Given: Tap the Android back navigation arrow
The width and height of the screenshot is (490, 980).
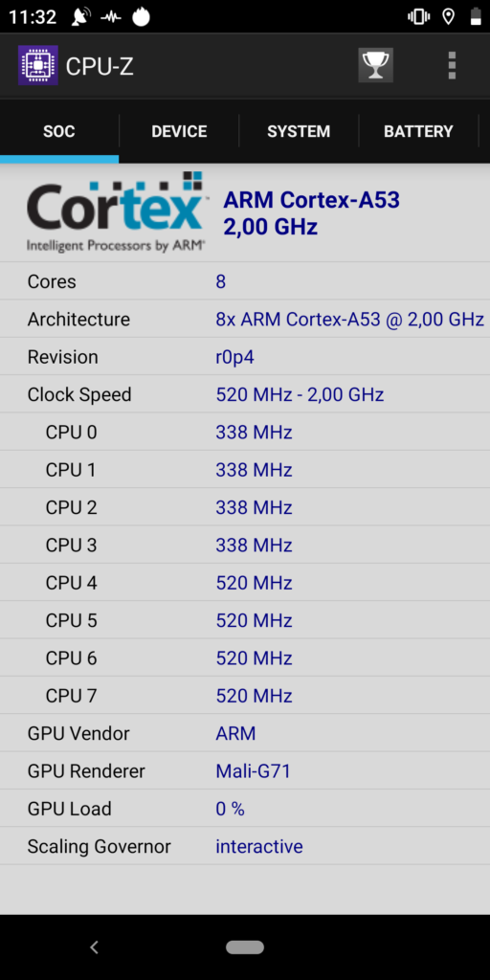Looking at the screenshot, I should tap(95, 947).
